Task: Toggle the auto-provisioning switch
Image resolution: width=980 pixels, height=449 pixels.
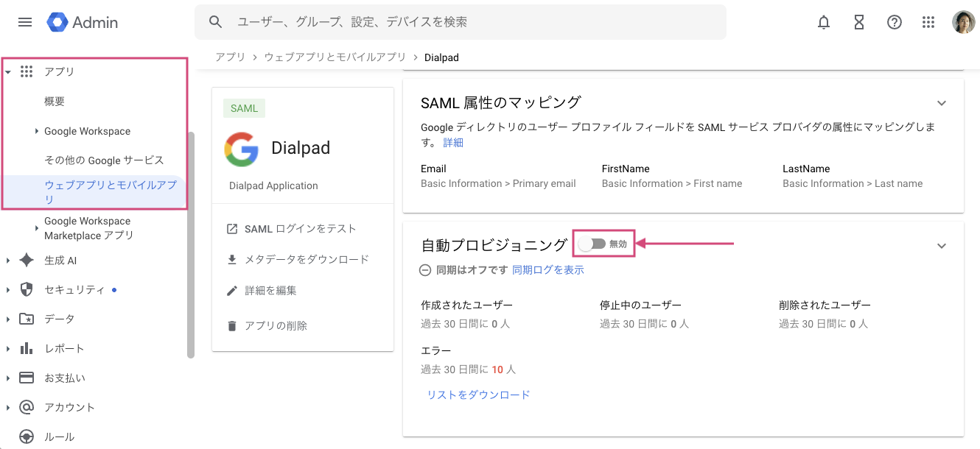Action: (x=592, y=244)
